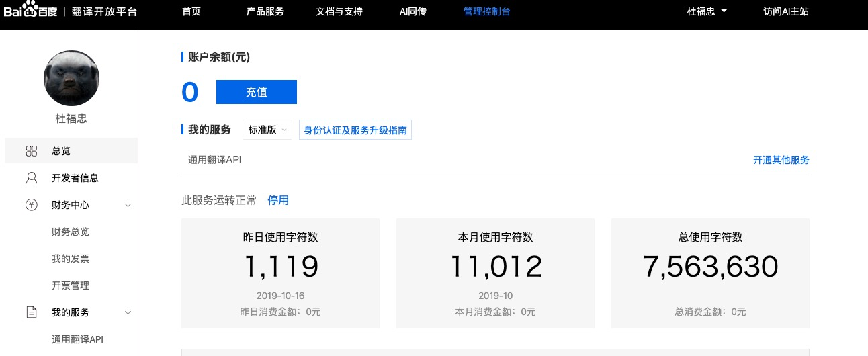The width and height of the screenshot is (868, 356).
Task: Select 我的发票 in the sidebar
Action: pyautogui.click(x=71, y=259)
